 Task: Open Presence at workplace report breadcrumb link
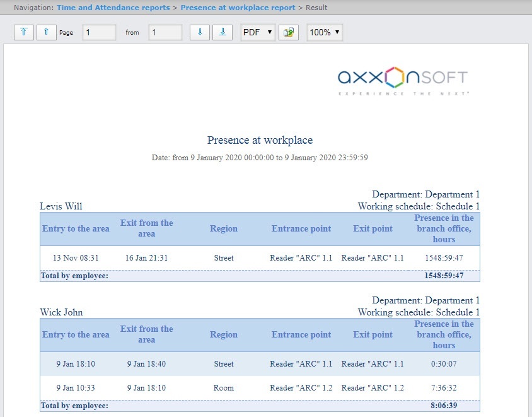[238, 8]
